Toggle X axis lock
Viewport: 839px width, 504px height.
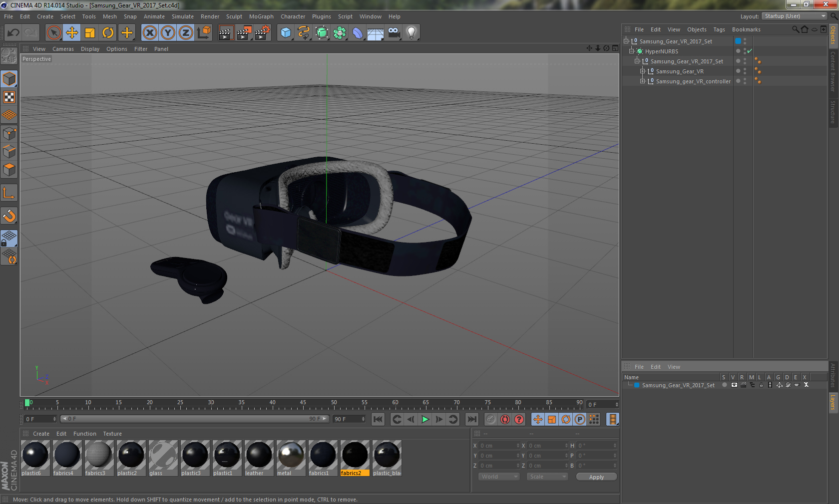click(150, 33)
